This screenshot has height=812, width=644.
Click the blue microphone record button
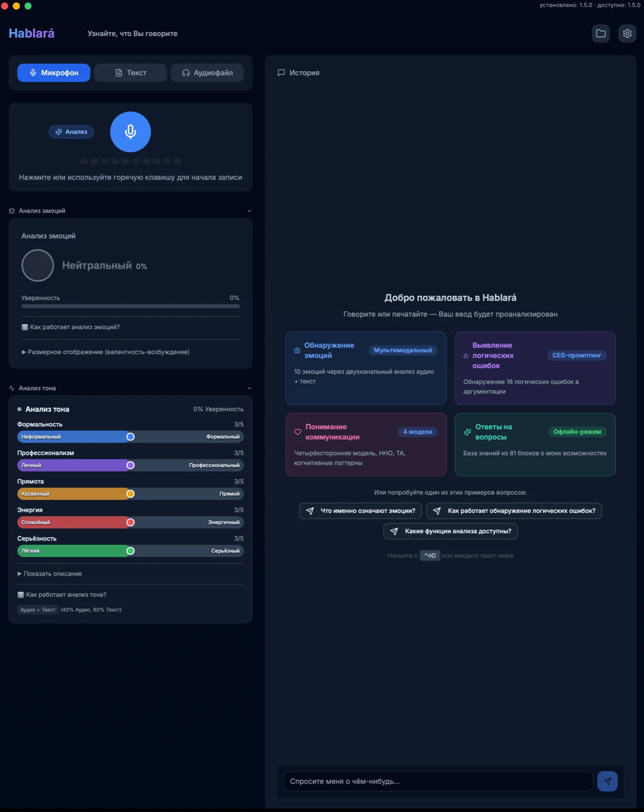pyautogui.click(x=130, y=132)
